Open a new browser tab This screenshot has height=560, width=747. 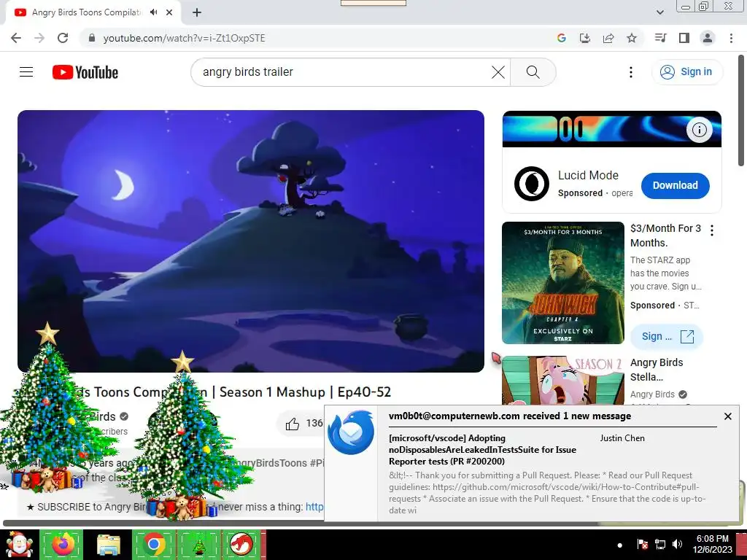tap(197, 12)
